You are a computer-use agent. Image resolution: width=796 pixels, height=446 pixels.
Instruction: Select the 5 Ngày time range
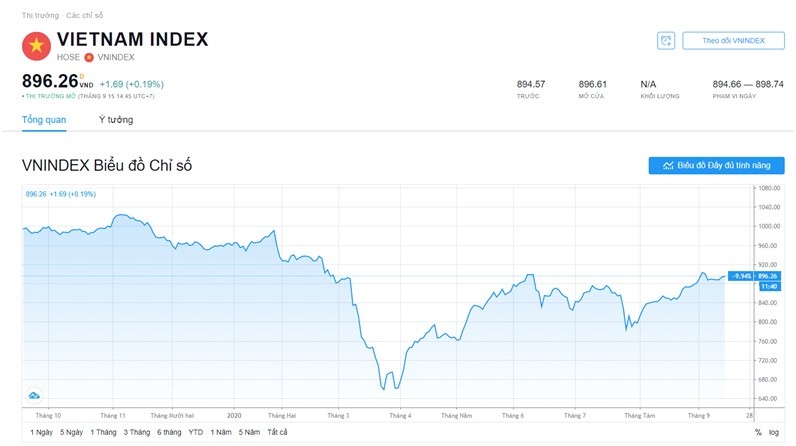pyautogui.click(x=73, y=432)
